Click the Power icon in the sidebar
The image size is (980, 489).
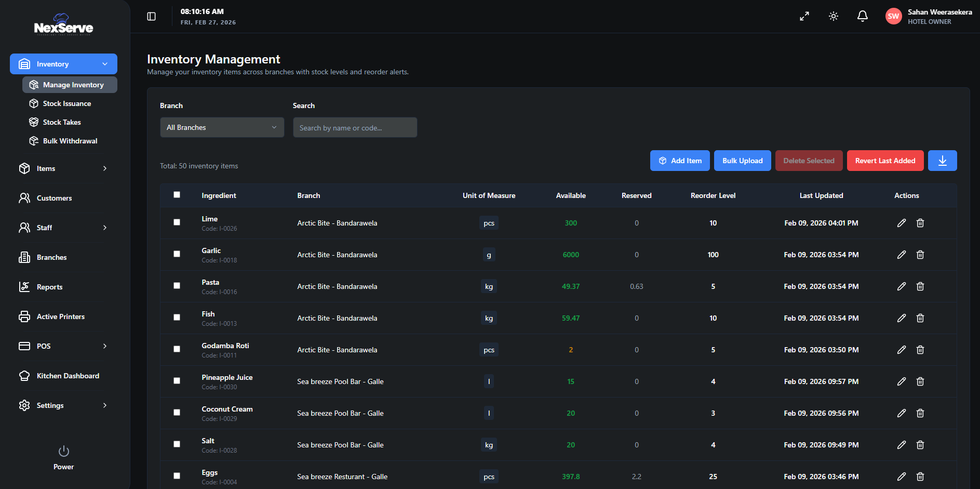click(x=63, y=452)
